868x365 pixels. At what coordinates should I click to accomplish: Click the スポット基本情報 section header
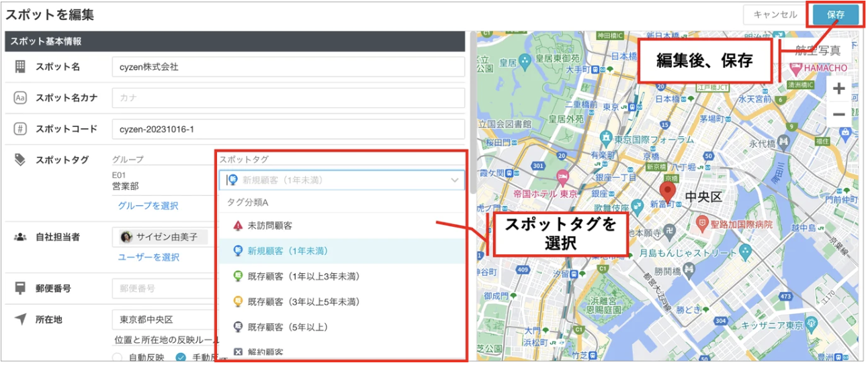click(235, 41)
